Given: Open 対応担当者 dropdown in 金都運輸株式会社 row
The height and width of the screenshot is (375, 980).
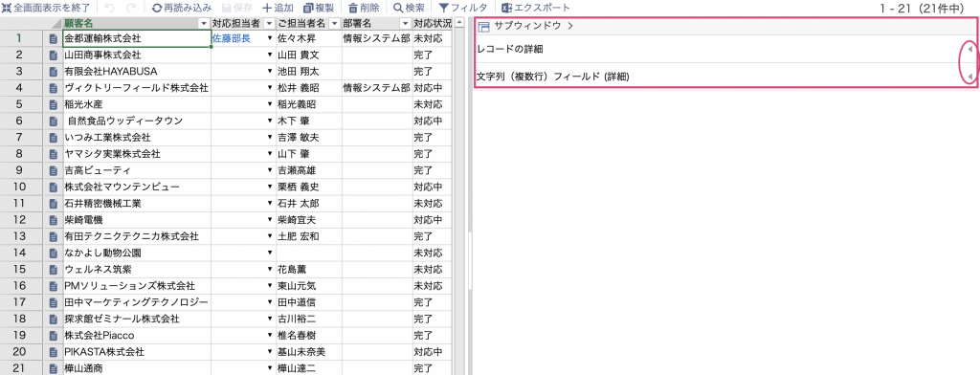Looking at the screenshot, I should pyautogui.click(x=269, y=39).
